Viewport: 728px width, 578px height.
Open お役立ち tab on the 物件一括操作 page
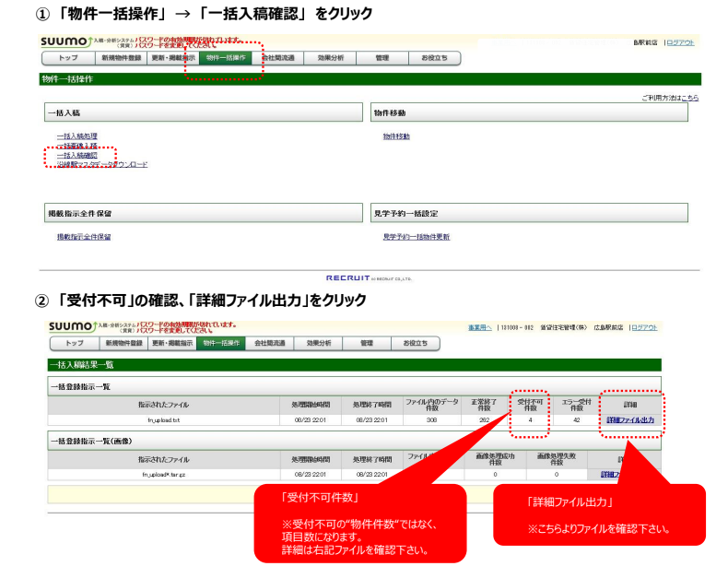click(x=435, y=58)
